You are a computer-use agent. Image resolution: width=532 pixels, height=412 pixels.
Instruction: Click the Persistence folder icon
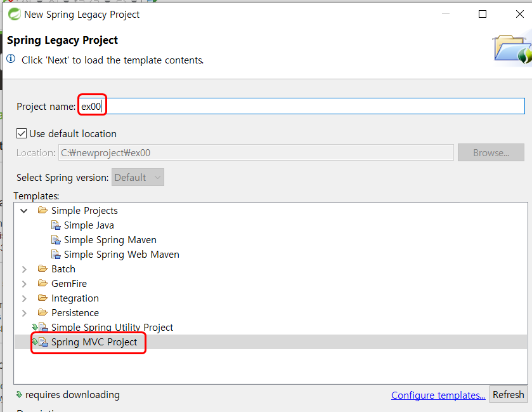(x=42, y=312)
